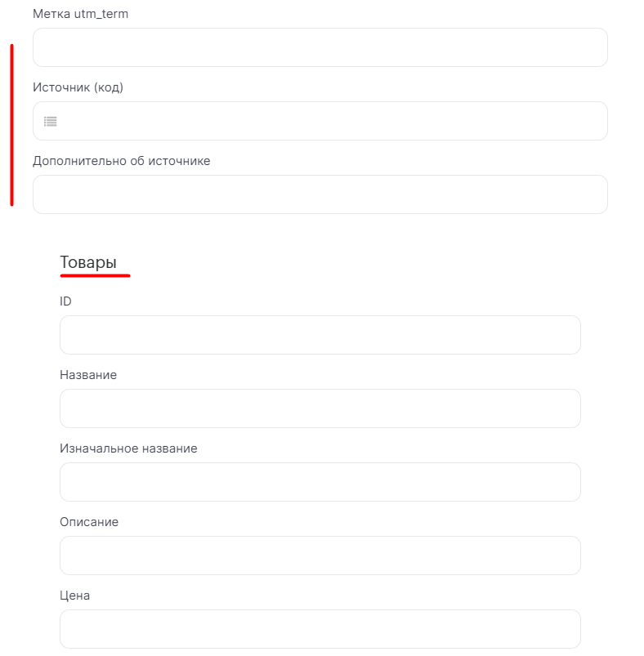Click the Дополнительно об источнике label
644x656 pixels.
point(121,161)
